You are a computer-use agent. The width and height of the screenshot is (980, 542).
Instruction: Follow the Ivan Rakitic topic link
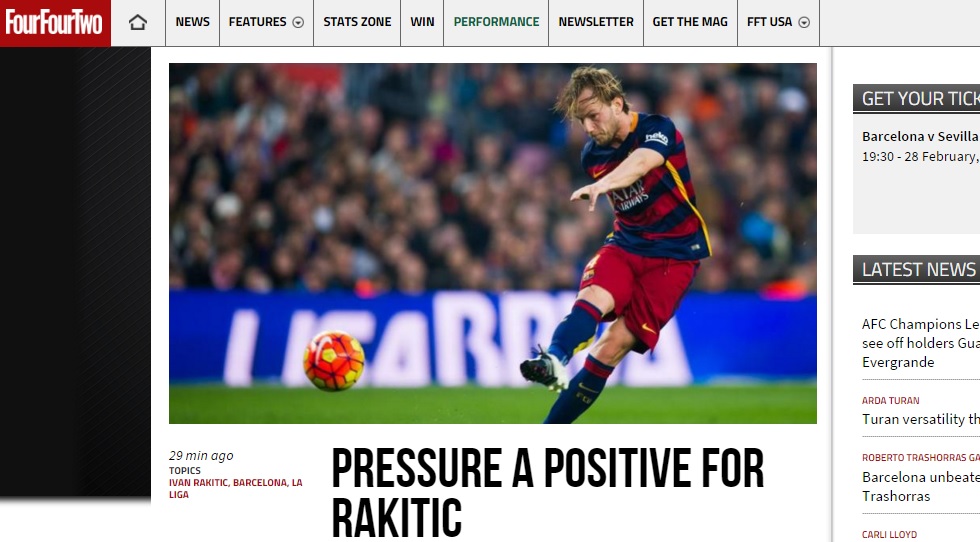point(198,483)
